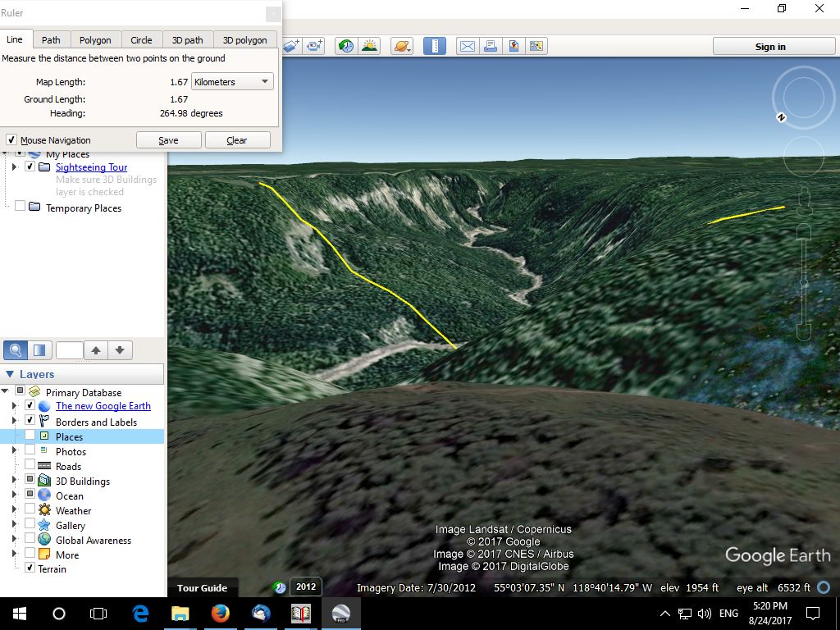Switch to the Circle ruler tab
840x630 pixels.
(141, 40)
